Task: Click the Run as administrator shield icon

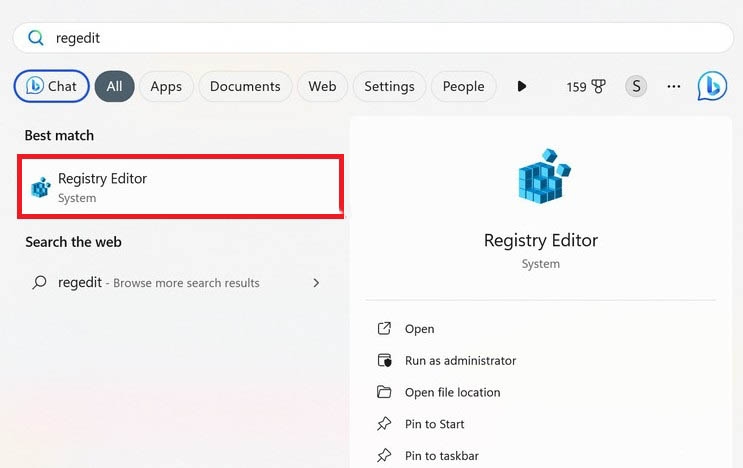Action: 384,360
